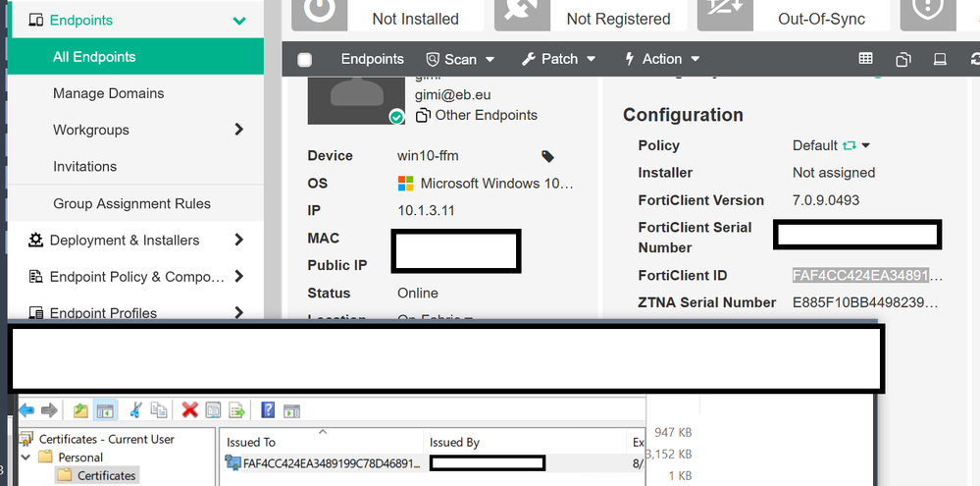The height and width of the screenshot is (486, 980).
Task: Click the blue Help question mark icon
Action: [x=268, y=410]
